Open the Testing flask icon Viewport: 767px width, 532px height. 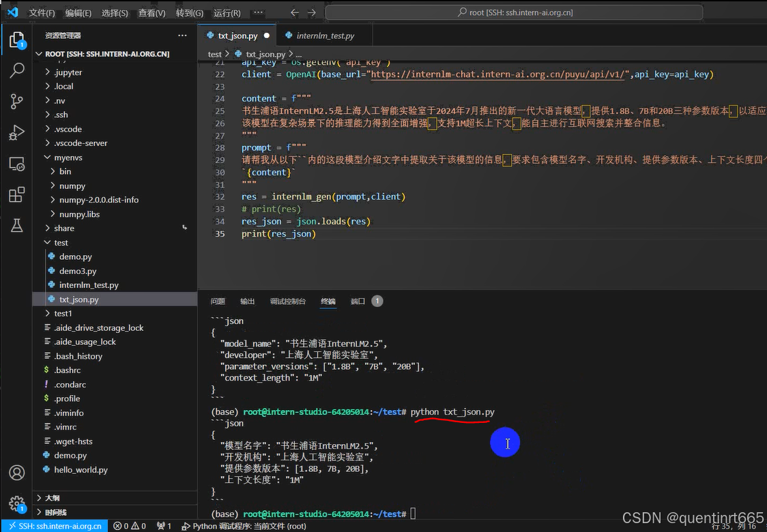tap(16, 225)
